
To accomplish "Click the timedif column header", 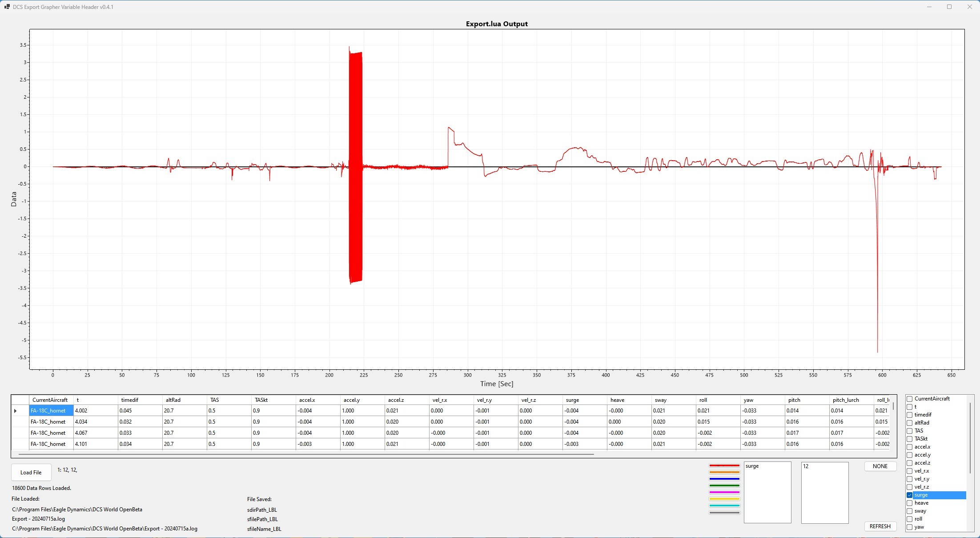I will pos(140,400).
